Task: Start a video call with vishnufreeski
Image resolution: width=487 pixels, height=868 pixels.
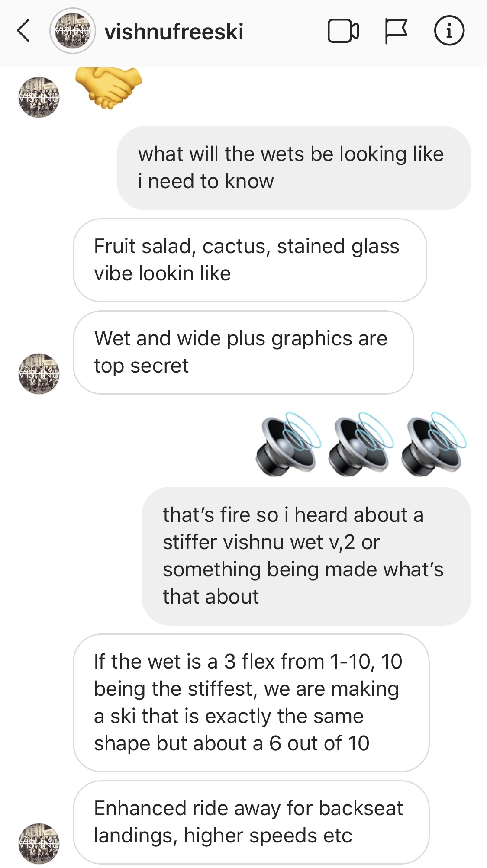Action: [343, 31]
